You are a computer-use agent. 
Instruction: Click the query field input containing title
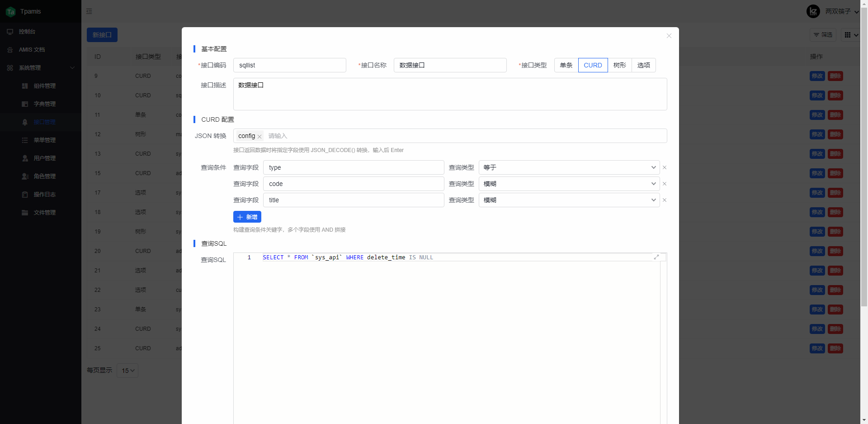[x=354, y=200]
